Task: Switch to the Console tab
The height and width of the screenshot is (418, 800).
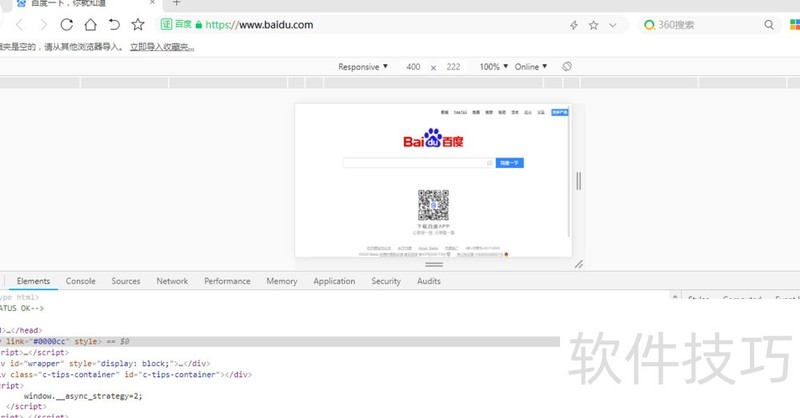Action: click(x=81, y=281)
